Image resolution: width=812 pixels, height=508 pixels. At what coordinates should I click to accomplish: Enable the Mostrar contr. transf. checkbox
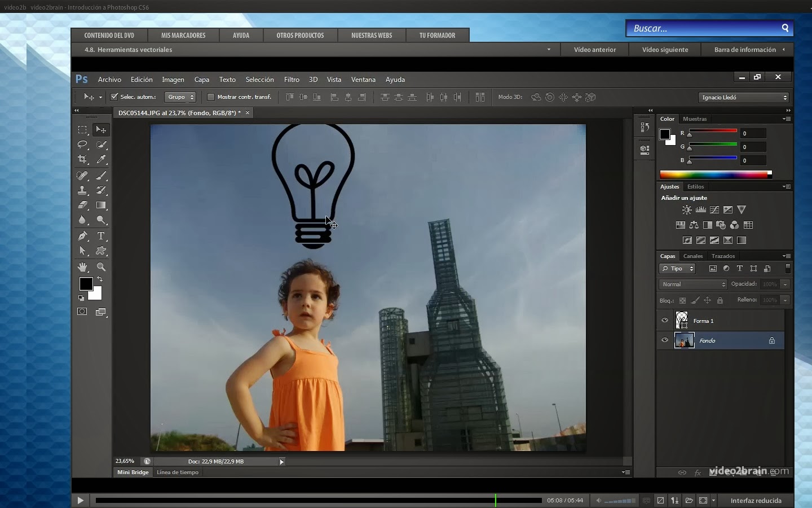211,97
